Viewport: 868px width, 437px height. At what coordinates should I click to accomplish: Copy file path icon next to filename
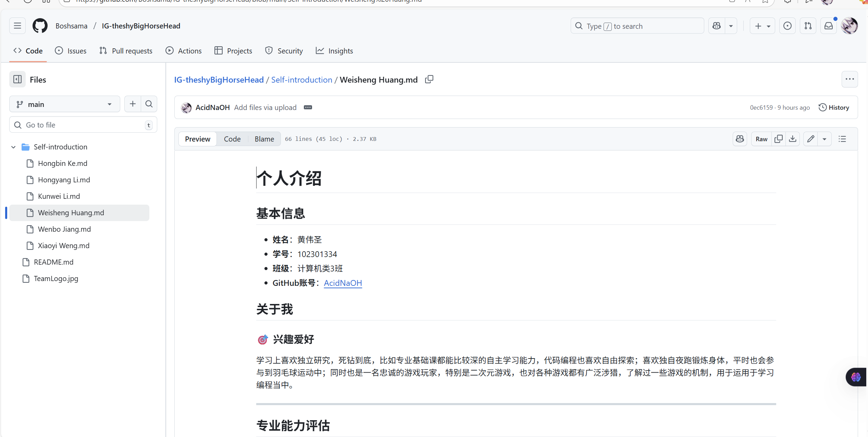pos(429,80)
